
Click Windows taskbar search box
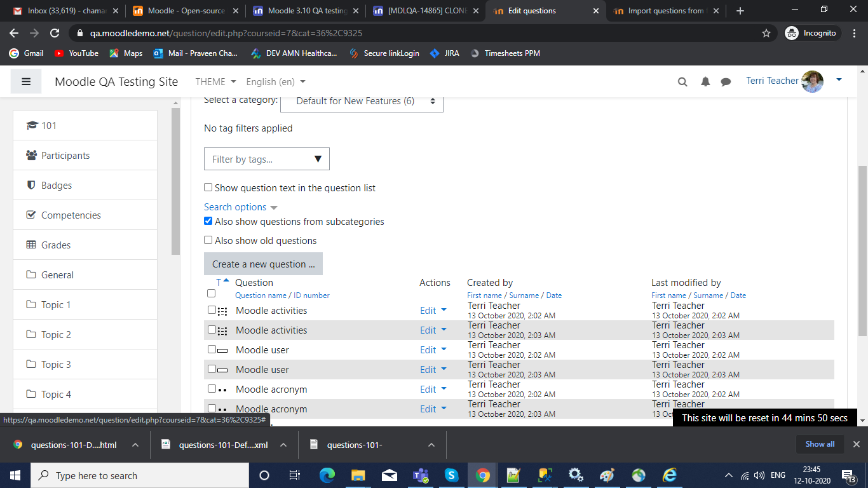[x=140, y=475]
